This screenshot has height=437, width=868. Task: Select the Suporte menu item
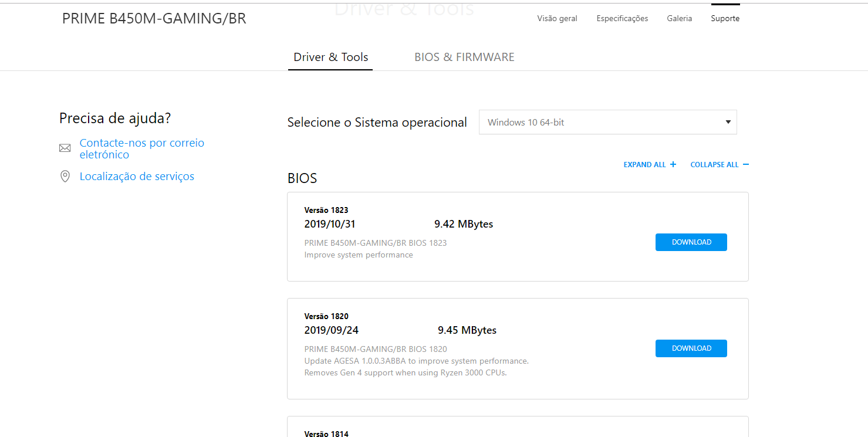pos(725,18)
